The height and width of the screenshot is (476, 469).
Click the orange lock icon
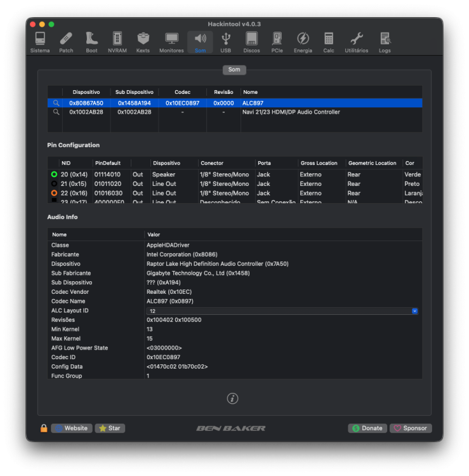coord(44,428)
